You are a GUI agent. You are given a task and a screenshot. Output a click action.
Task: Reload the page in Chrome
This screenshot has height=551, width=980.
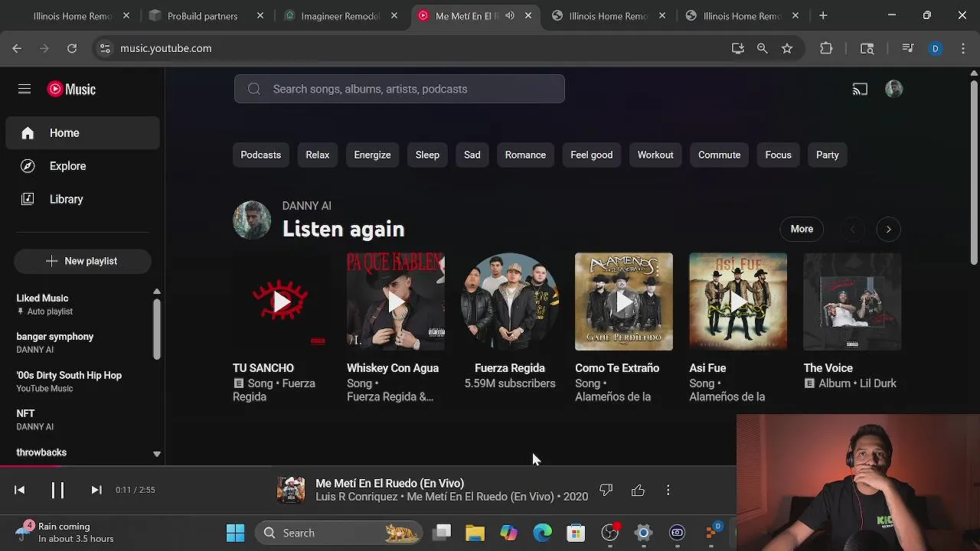point(72,48)
